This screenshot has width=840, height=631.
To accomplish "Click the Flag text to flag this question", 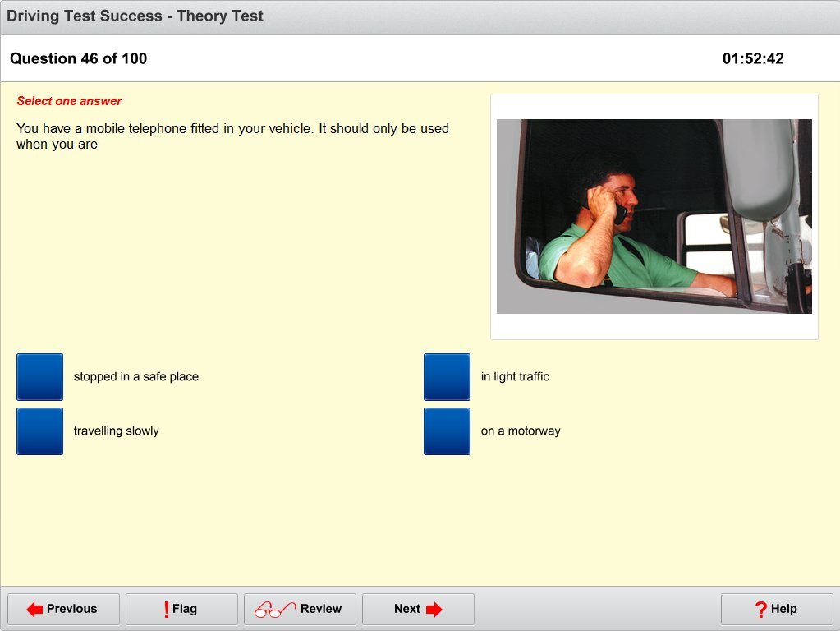I will pos(185,609).
